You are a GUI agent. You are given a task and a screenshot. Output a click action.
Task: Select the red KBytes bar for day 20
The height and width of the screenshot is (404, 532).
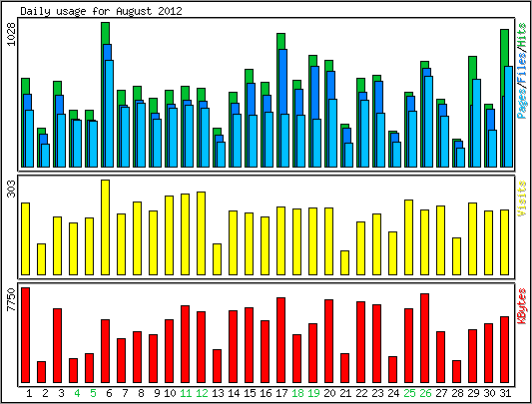click(x=328, y=341)
